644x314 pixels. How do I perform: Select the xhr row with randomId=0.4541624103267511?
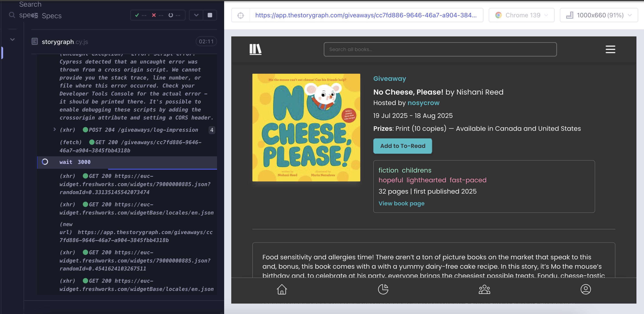[127, 260]
